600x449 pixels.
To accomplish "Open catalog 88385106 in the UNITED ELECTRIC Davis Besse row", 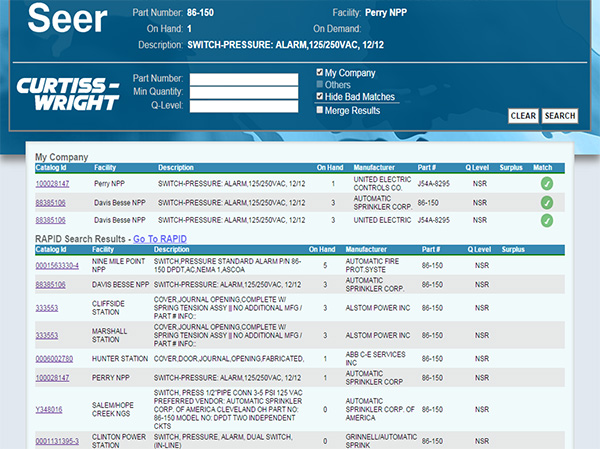I will click(x=51, y=220).
